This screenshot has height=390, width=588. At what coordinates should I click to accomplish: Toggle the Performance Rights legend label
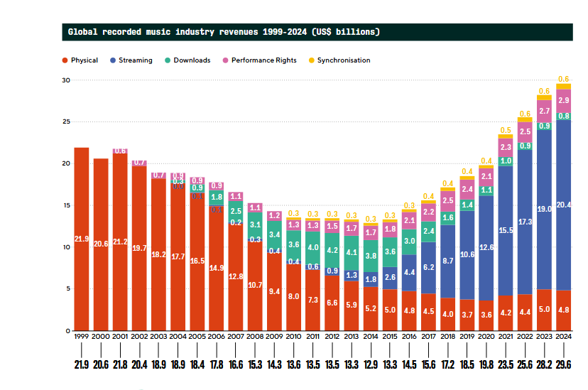[263, 60]
